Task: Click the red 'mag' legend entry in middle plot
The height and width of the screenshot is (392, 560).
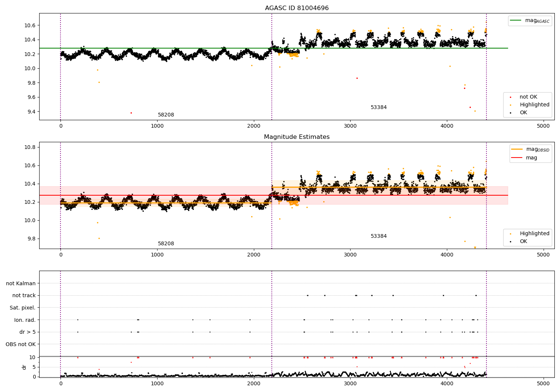Action: pos(524,158)
